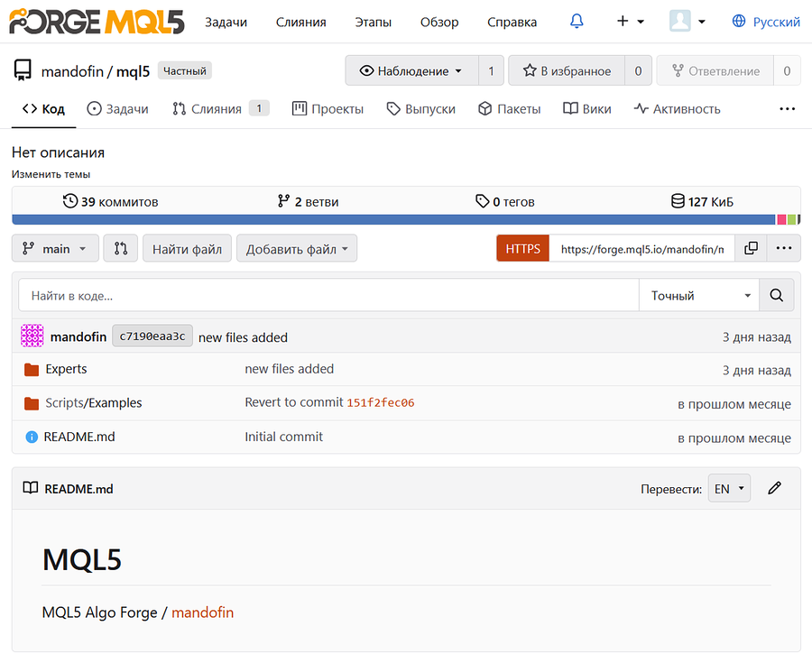Open the Вики tab
The height and width of the screenshot is (663, 812).
pyautogui.click(x=586, y=108)
